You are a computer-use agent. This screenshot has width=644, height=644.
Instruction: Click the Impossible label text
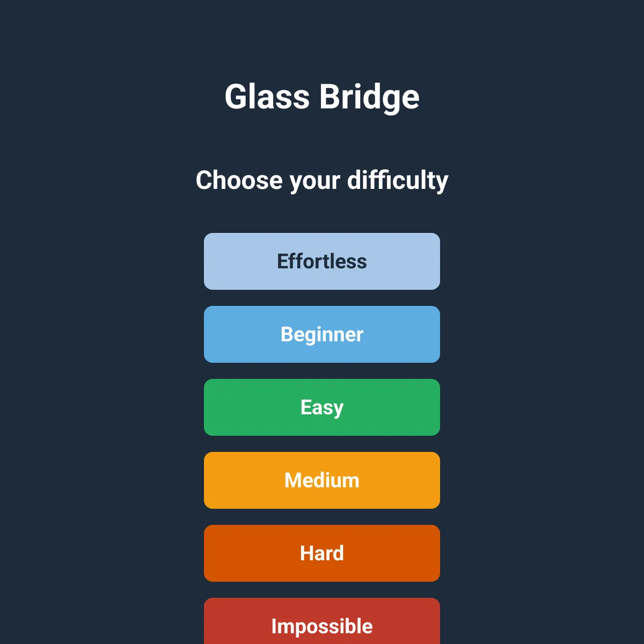(322, 627)
